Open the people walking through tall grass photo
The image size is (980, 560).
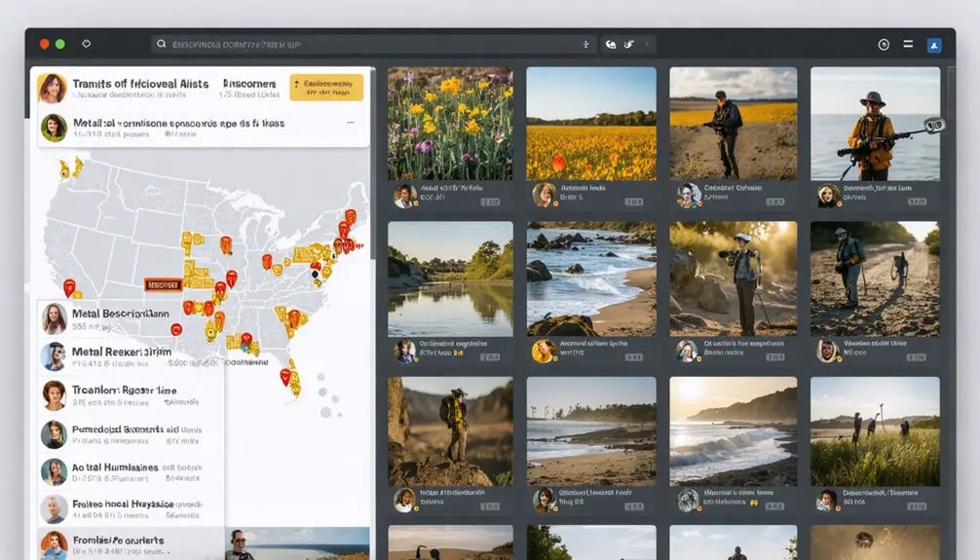pos(875,431)
